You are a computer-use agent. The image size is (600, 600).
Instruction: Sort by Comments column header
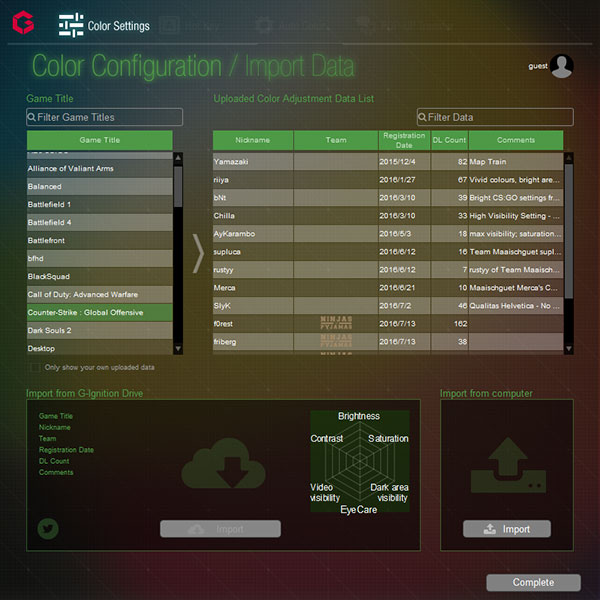(x=516, y=140)
